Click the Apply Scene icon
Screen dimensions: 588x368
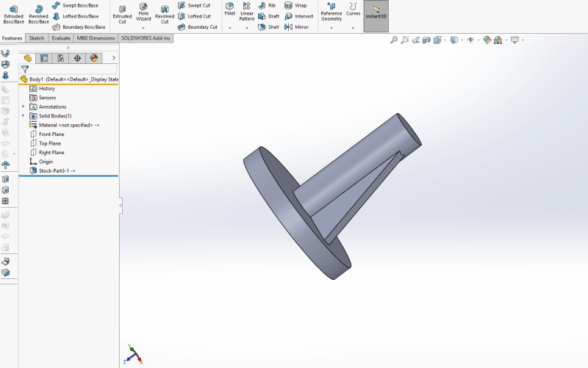498,40
